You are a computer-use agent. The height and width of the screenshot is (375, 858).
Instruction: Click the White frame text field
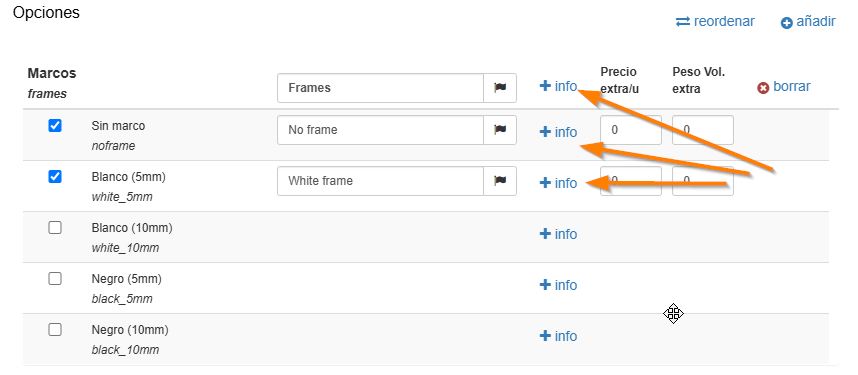tap(380, 181)
